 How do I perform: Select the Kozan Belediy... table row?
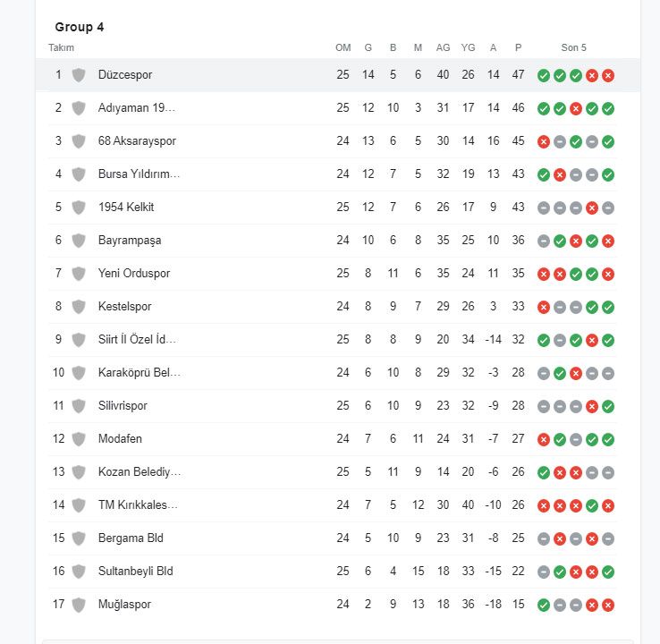(333, 472)
